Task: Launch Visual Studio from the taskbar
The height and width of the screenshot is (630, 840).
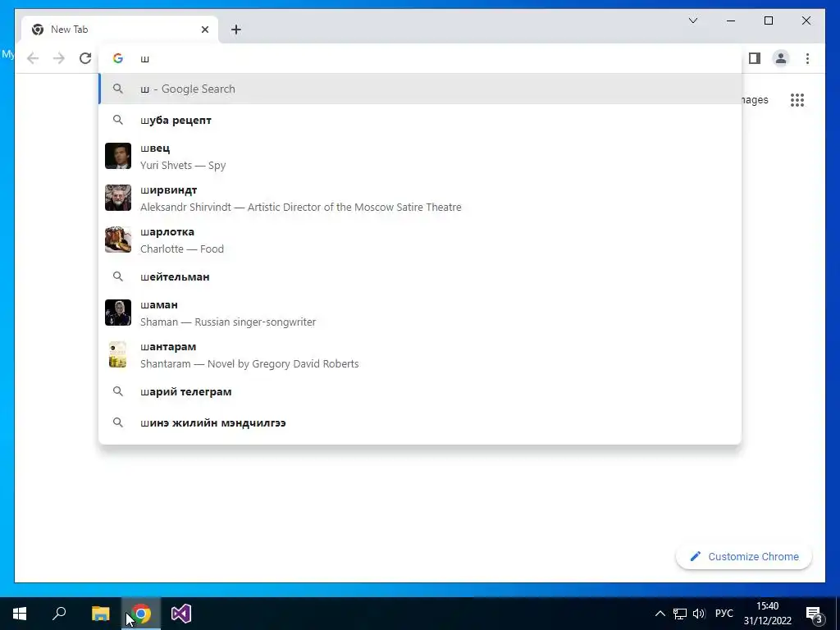Action: (x=181, y=614)
